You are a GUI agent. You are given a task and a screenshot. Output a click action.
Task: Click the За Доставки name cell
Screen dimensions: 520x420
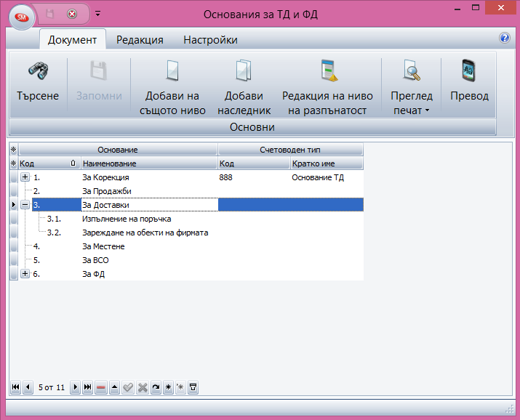(x=150, y=205)
